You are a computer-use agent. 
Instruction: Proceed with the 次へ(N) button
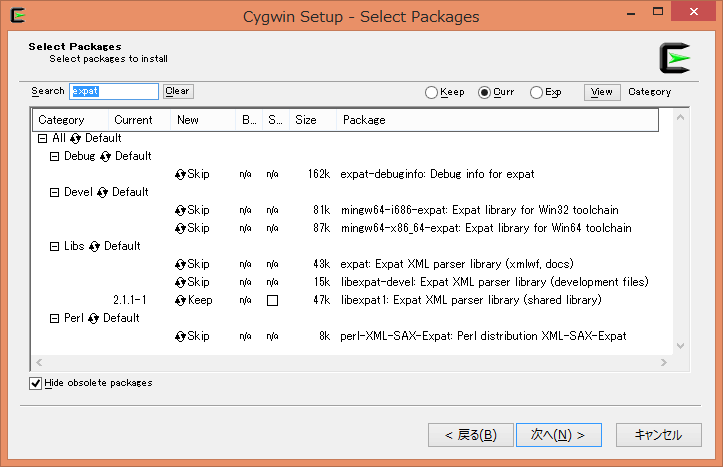(x=558, y=435)
